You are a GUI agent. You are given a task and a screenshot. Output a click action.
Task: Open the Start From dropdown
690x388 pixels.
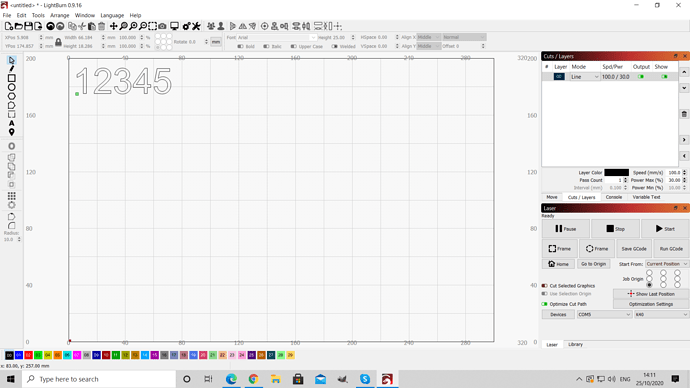(667, 264)
